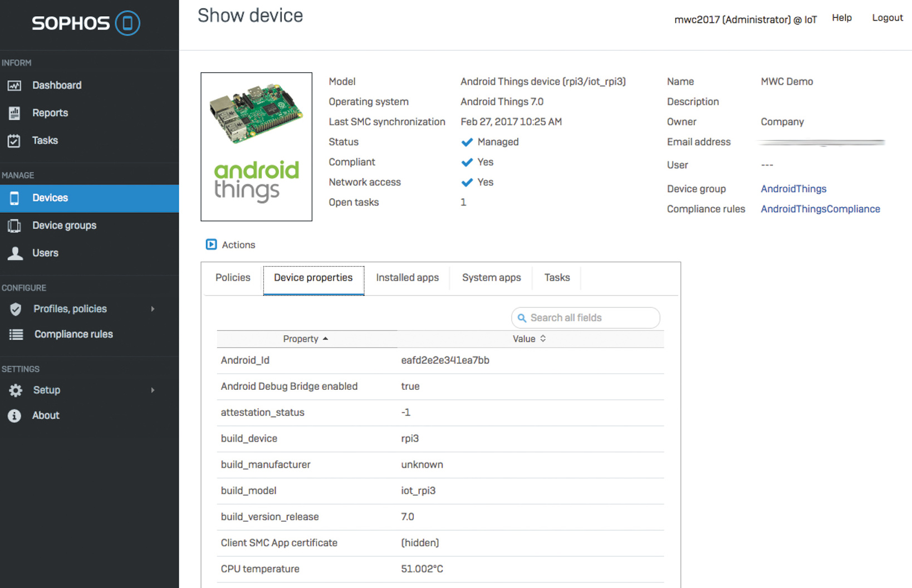Click the MWC Demo device name
This screenshot has height=588, width=912.
(x=787, y=82)
